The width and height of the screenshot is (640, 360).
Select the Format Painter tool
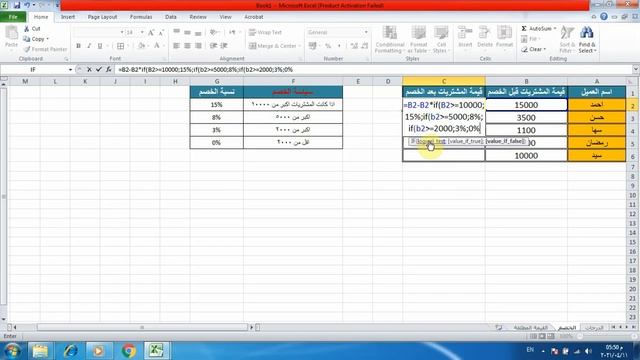pyautogui.click(x=45, y=49)
